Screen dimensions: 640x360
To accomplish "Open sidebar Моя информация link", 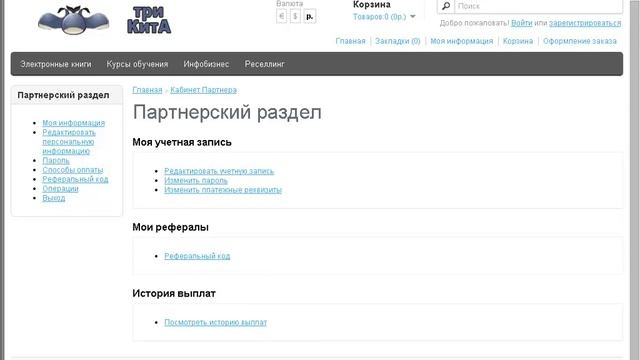I will pos(73,123).
